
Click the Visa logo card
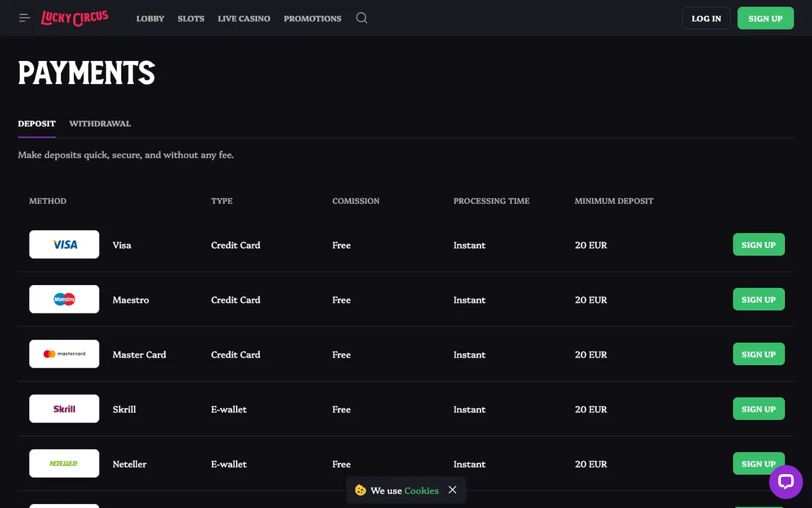click(x=64, y=245)
